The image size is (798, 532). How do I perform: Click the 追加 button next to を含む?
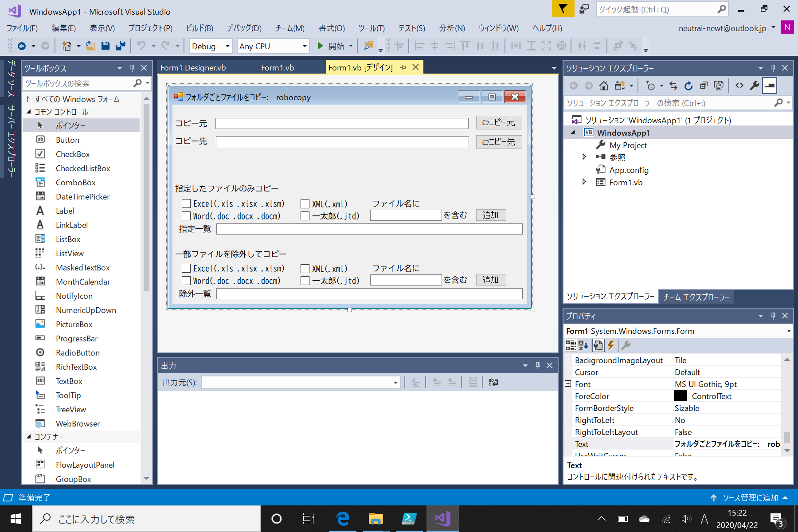(x=491, y=215)
